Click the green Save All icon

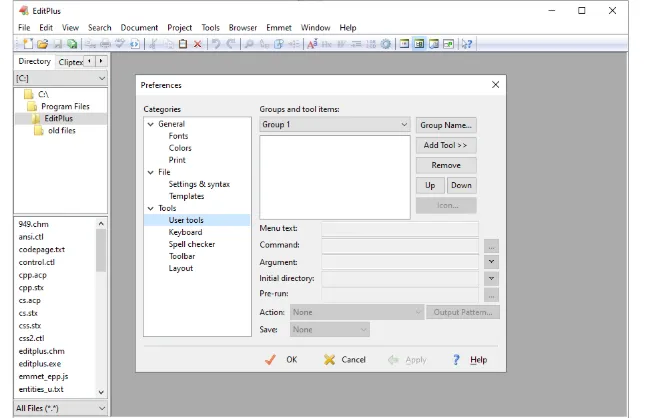pyautogui.click(x=72, y=44)
